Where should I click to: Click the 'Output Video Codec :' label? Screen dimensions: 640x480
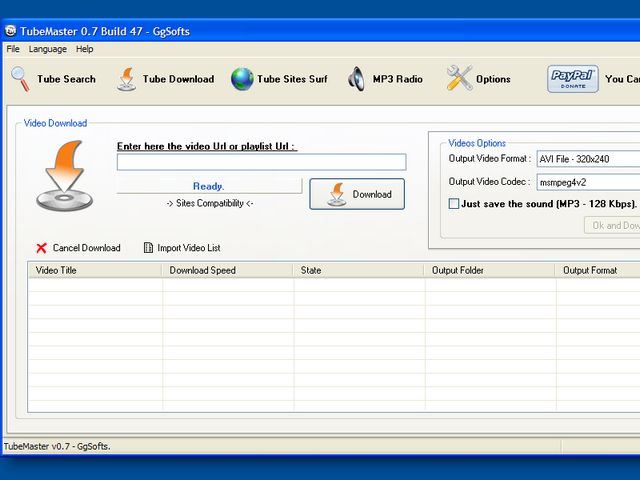[x=489, y=182]
